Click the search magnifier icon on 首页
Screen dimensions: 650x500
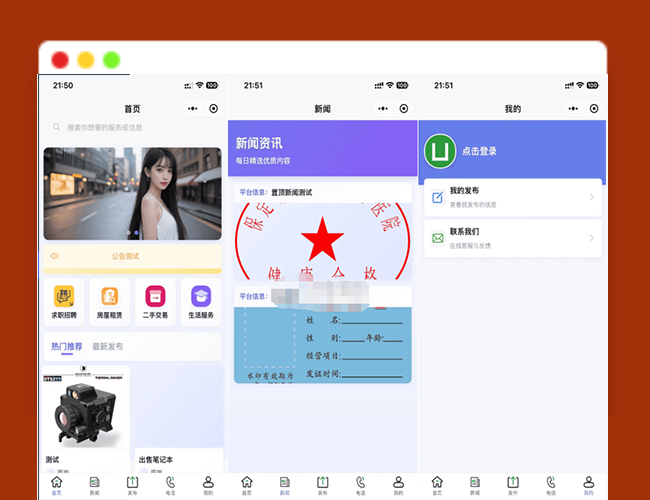coord(57,127)
